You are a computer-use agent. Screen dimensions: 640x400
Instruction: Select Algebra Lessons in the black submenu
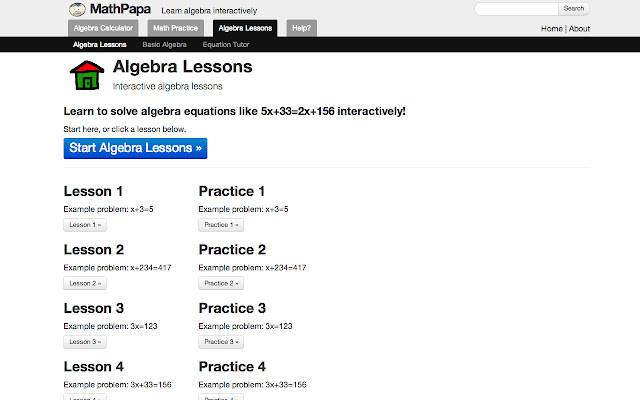pos(98,45)
